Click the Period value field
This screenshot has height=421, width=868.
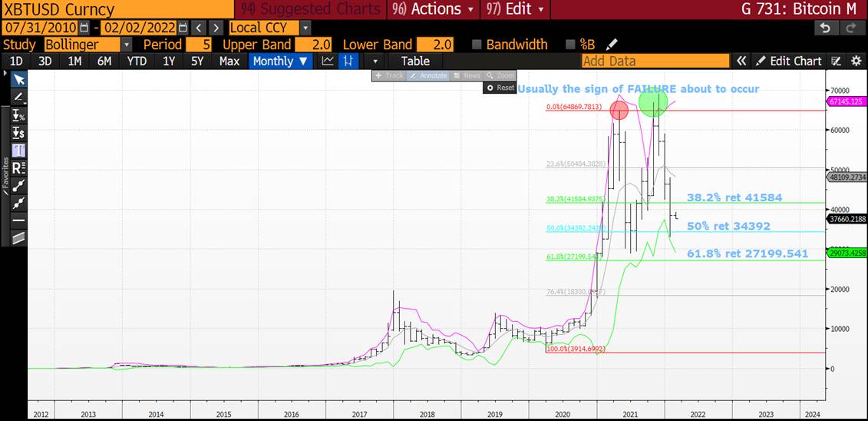[x=200, y=45]
